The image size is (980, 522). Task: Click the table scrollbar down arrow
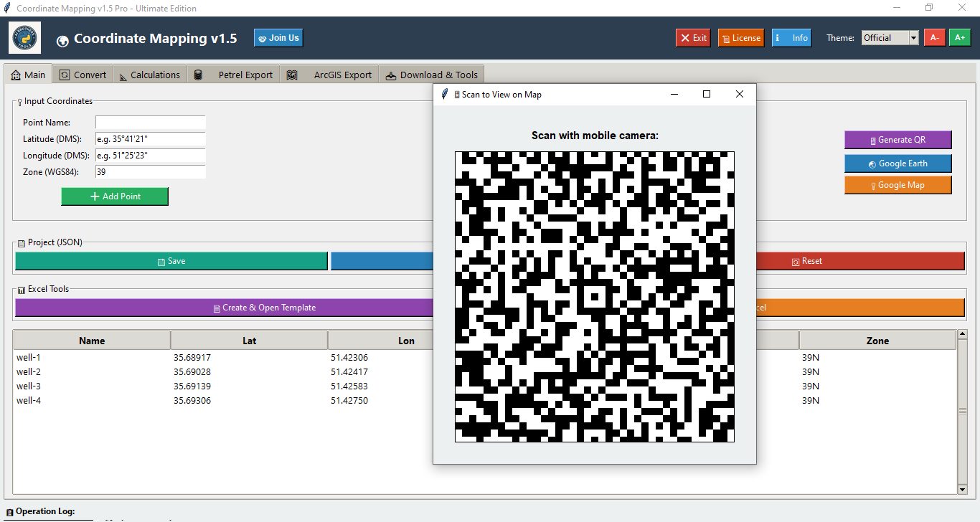click(x=963, y=489)
